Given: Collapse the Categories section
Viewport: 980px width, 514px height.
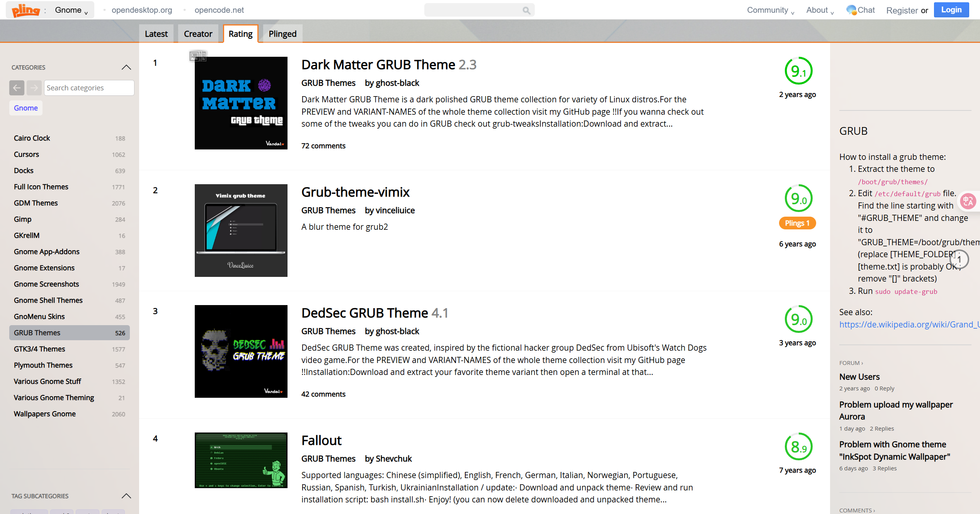Looking at the screenshot, I should point(126,67).
